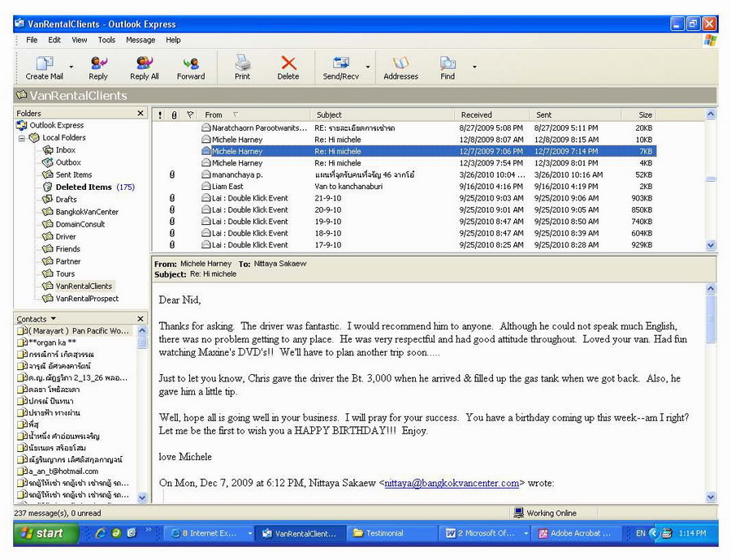Select the Friends folder

62,249
